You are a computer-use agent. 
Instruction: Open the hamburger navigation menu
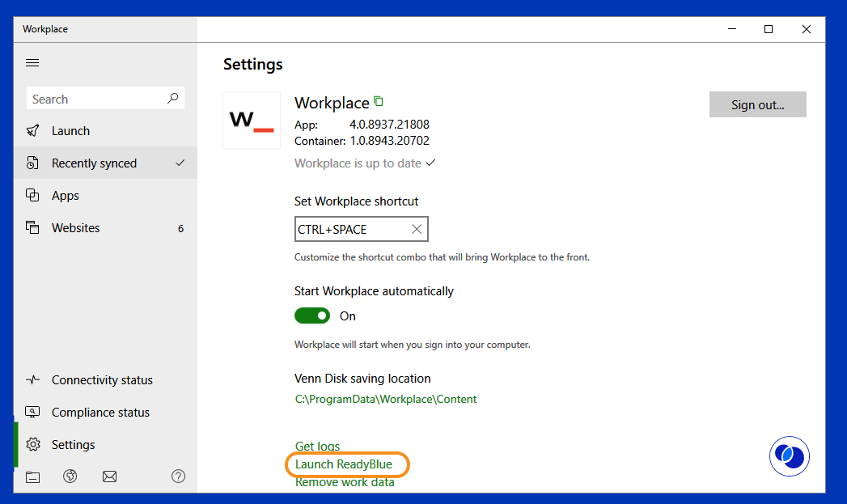coord(32,62)
